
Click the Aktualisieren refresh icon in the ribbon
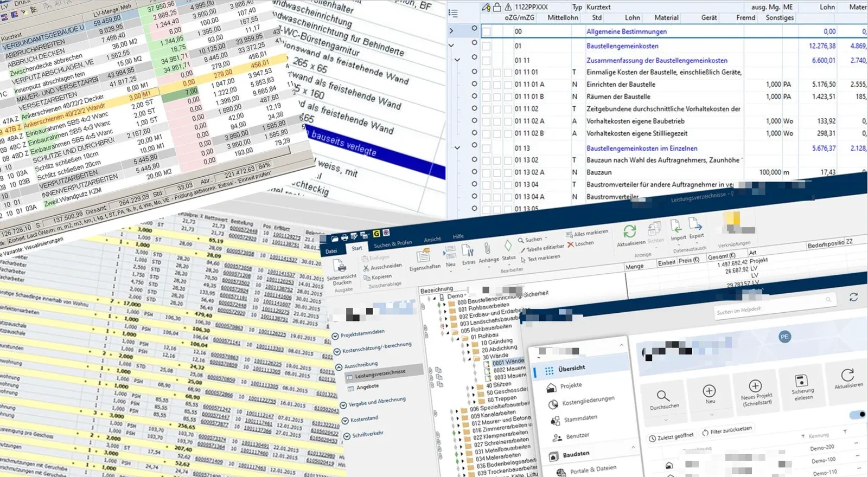tap(629, 231)
